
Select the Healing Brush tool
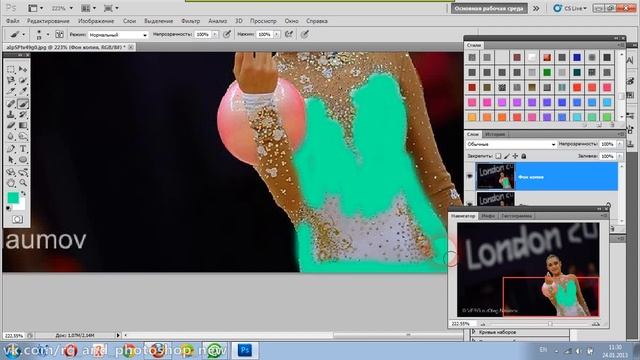click(x=11, y=103)
